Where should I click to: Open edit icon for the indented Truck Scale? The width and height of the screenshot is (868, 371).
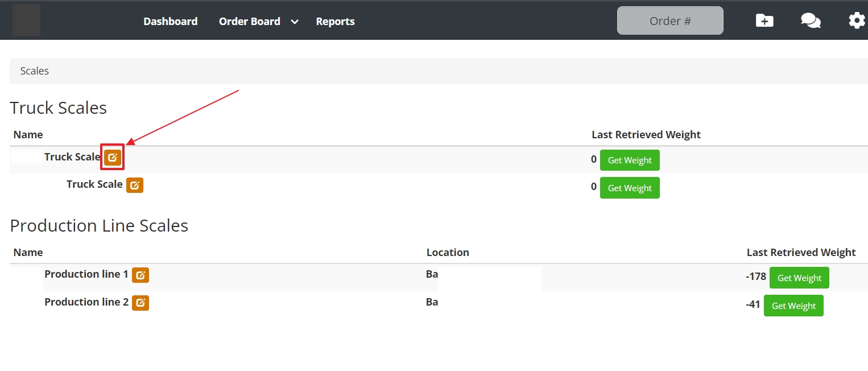point(135,185)
